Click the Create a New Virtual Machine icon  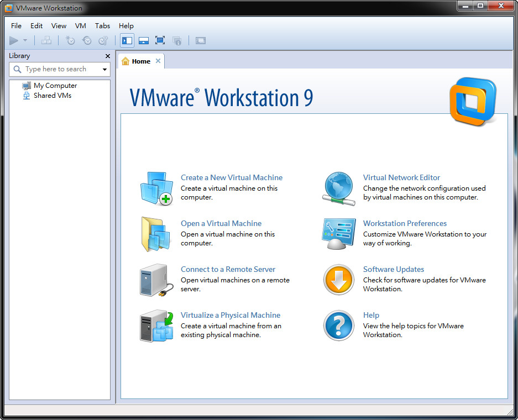click(x=156, y=188)
